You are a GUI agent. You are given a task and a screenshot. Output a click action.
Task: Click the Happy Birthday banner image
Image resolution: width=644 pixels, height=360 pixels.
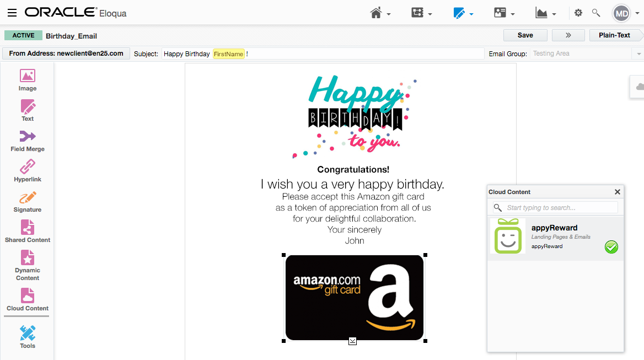tap(355, 116)
